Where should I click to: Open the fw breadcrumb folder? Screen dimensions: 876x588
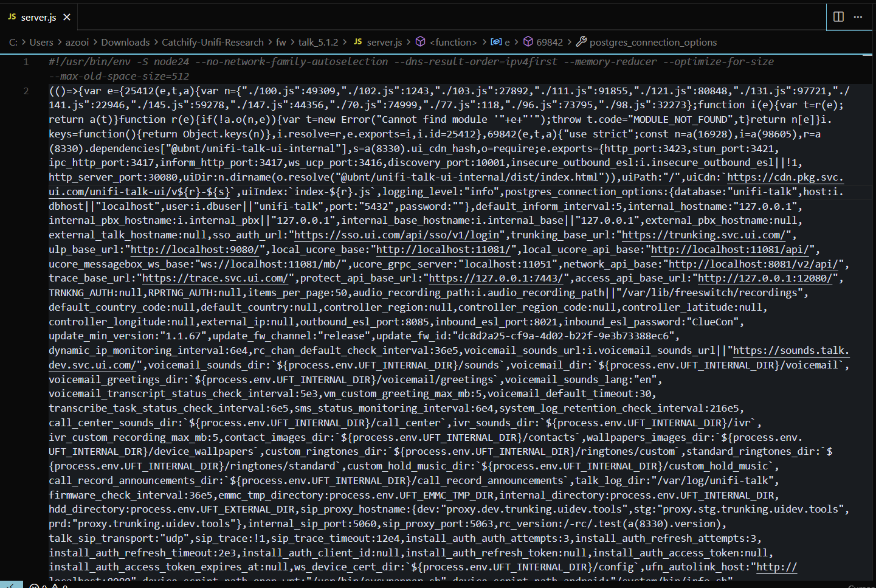(281, 43)
